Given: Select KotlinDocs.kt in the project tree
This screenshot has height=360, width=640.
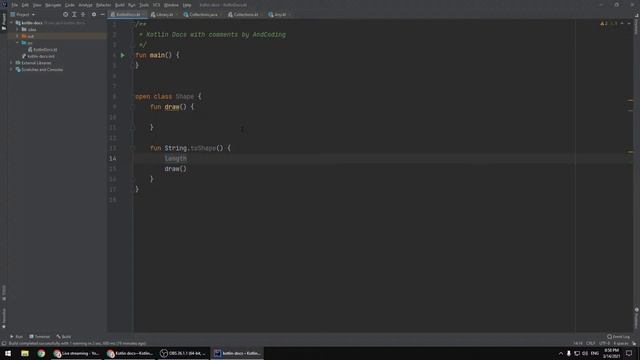Looking at the screenshot, I should (42, 49).
